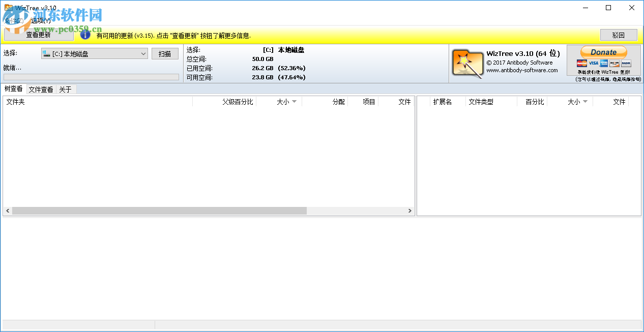644x332 pixels.
Task: Switch to the 文件查看 tab
Action: (40, 88)
